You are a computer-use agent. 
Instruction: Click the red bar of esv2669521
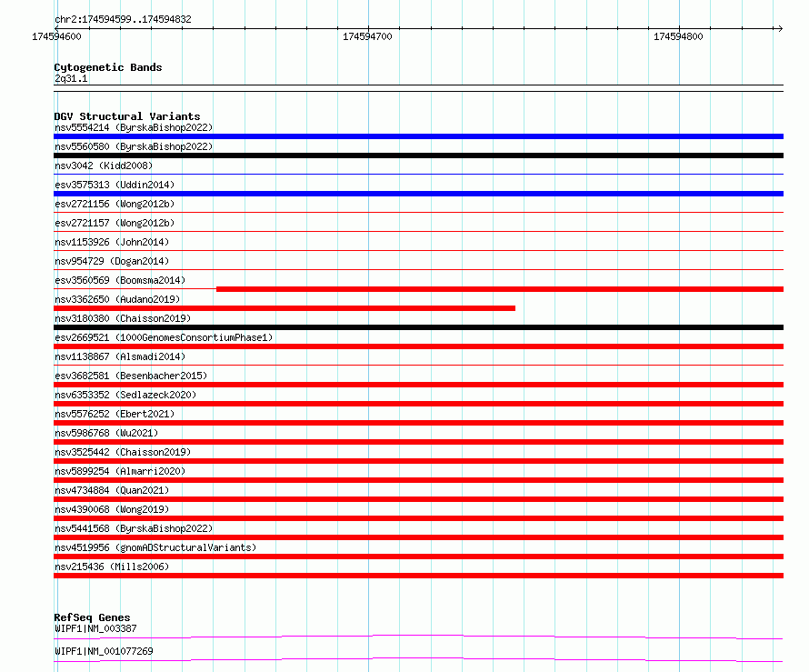[x=418, y=346]
